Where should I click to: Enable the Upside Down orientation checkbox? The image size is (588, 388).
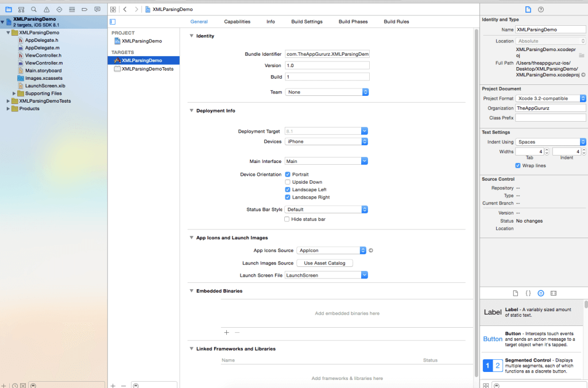coord(288,182)
